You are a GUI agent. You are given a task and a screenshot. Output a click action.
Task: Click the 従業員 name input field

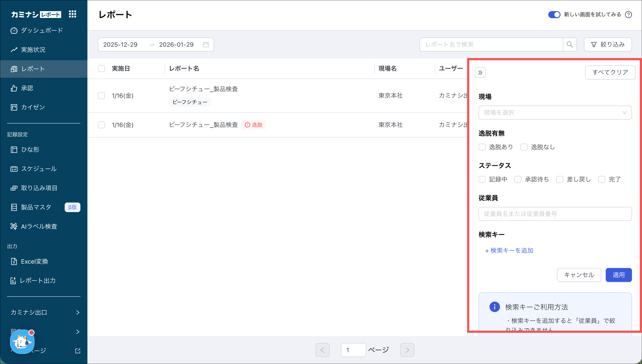click(x=555, y=214)
